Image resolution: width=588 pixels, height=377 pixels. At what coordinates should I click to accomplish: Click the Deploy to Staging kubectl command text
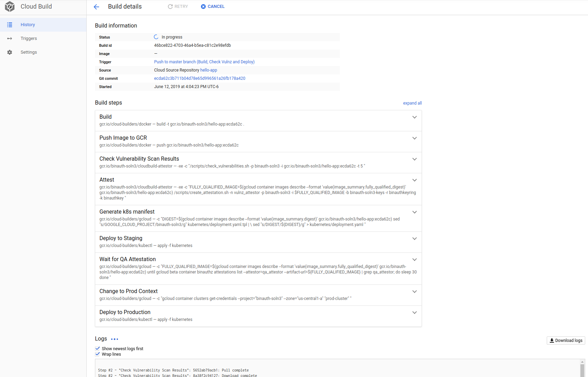coord(146,246)
